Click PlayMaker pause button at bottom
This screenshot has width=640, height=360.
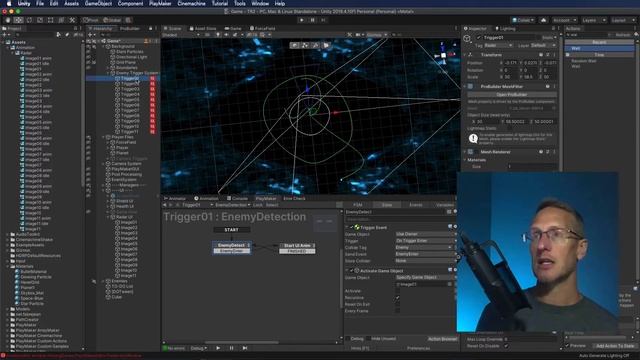click(x=231, y=348)
